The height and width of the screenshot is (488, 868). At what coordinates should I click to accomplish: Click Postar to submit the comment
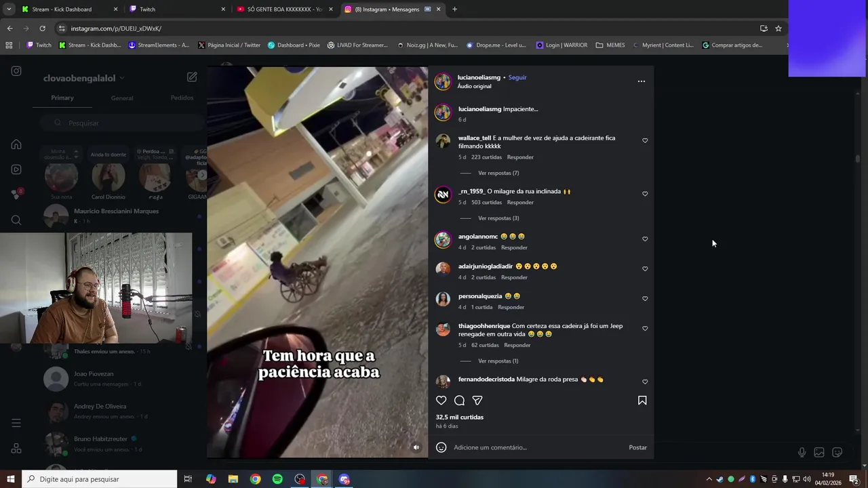click(637, 447)
